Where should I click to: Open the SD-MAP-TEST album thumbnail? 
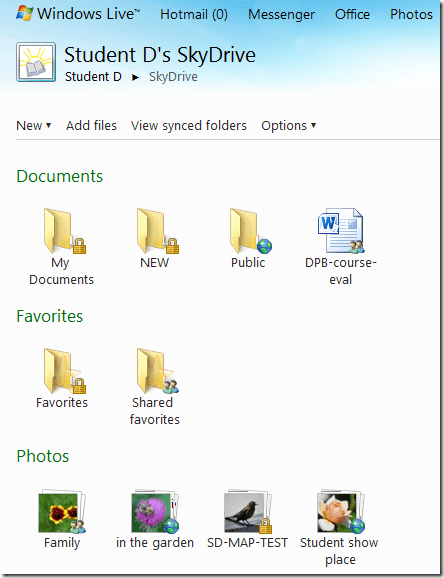(x=248, y=511)
